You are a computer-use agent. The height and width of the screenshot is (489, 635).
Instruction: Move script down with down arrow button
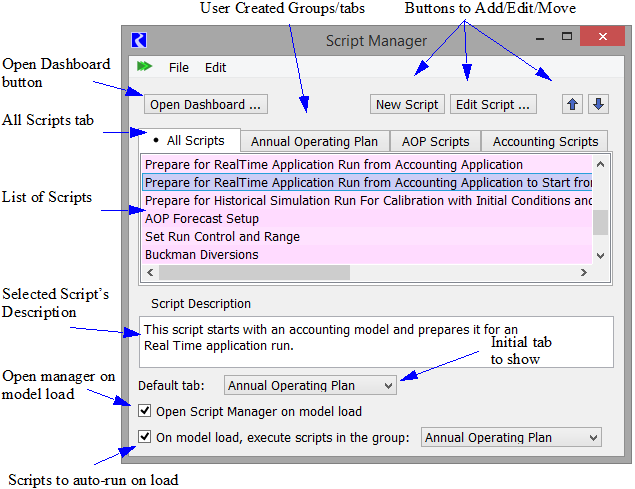[597, 104]
